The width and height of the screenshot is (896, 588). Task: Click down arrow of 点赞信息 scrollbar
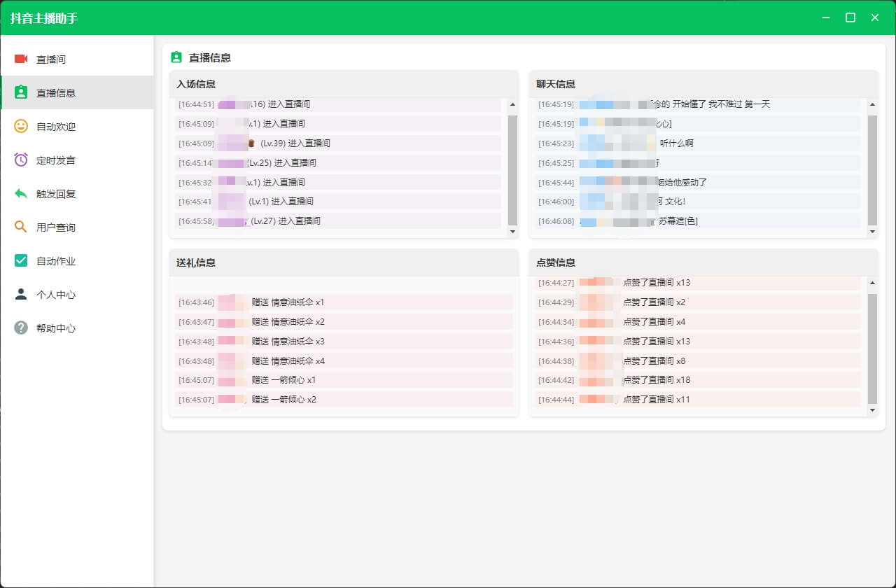point(872,409)
